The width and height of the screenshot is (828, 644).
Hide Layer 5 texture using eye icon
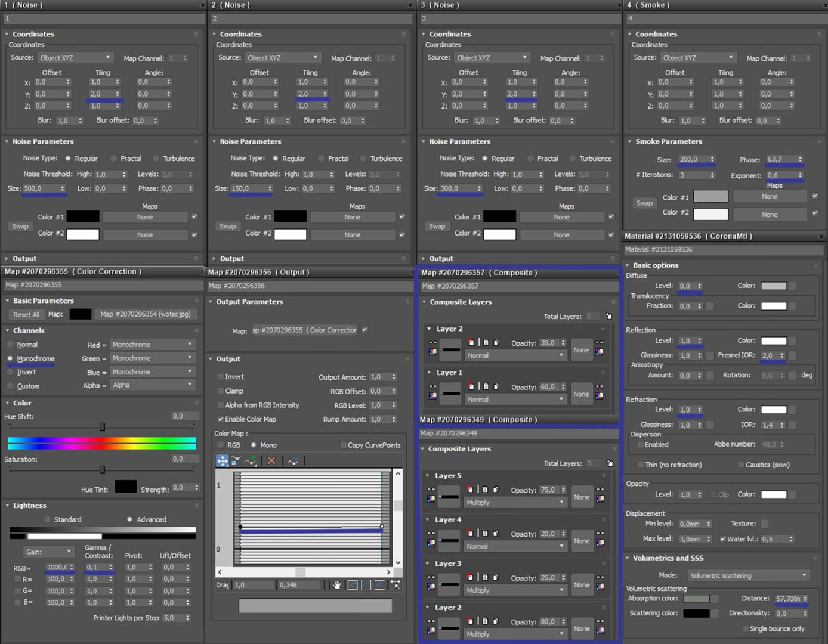click(431, 490)
